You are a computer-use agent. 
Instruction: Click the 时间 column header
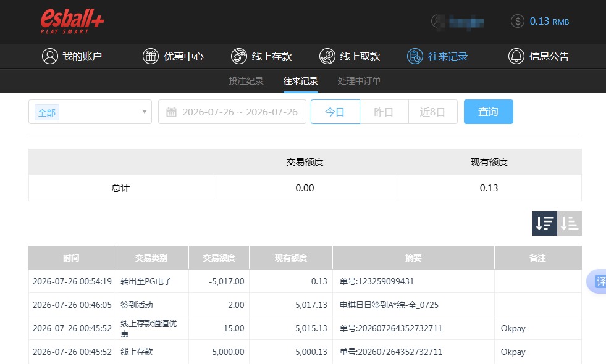[71, 257]
